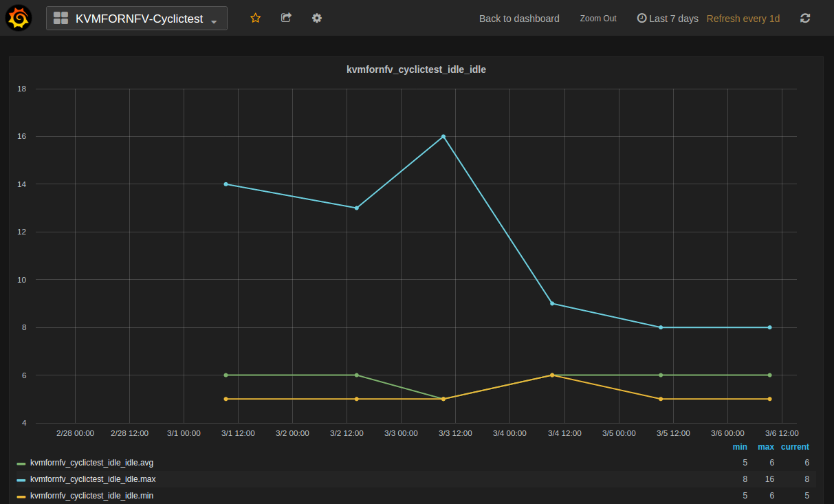Go Back to dashboard
834x504 pixels.
click(519, 19)
